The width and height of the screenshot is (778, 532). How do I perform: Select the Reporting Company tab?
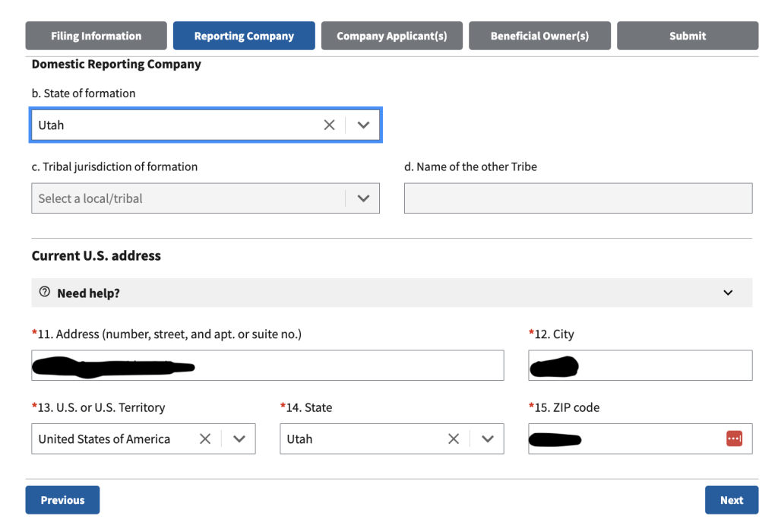[244, 36]
